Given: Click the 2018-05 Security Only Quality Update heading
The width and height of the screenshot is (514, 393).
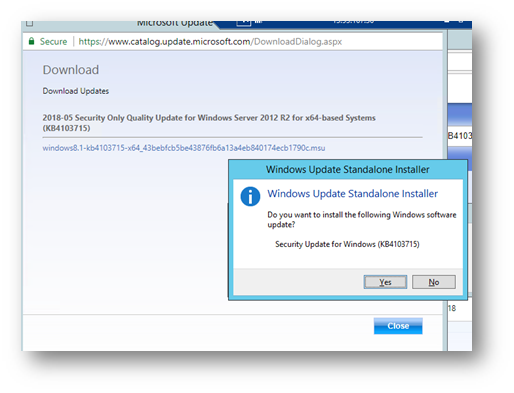Looking at the screenshot, I should [x=209, y=123].
